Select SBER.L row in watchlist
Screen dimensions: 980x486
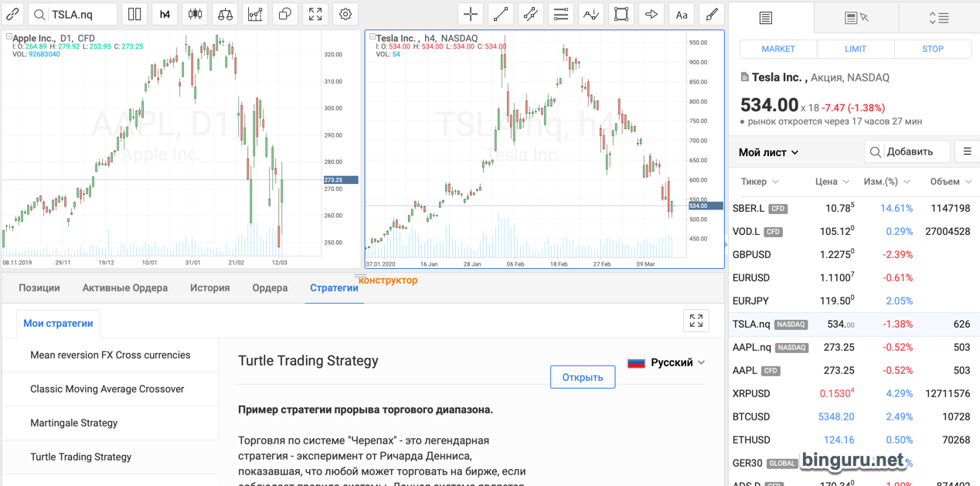(854, 208)
